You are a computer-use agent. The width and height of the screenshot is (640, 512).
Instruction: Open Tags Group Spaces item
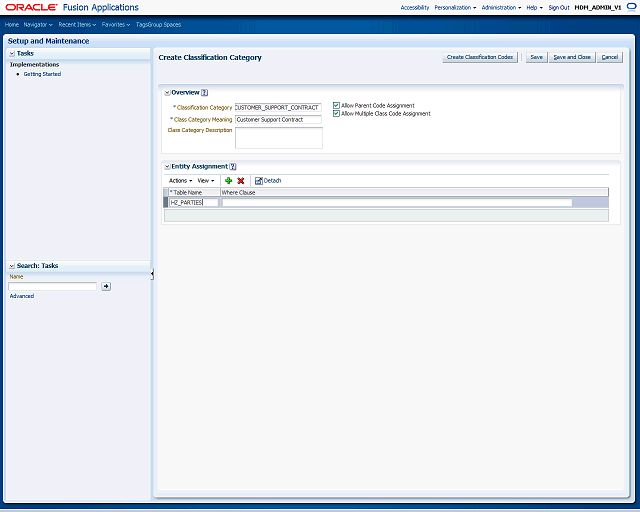tap(158, 24)
